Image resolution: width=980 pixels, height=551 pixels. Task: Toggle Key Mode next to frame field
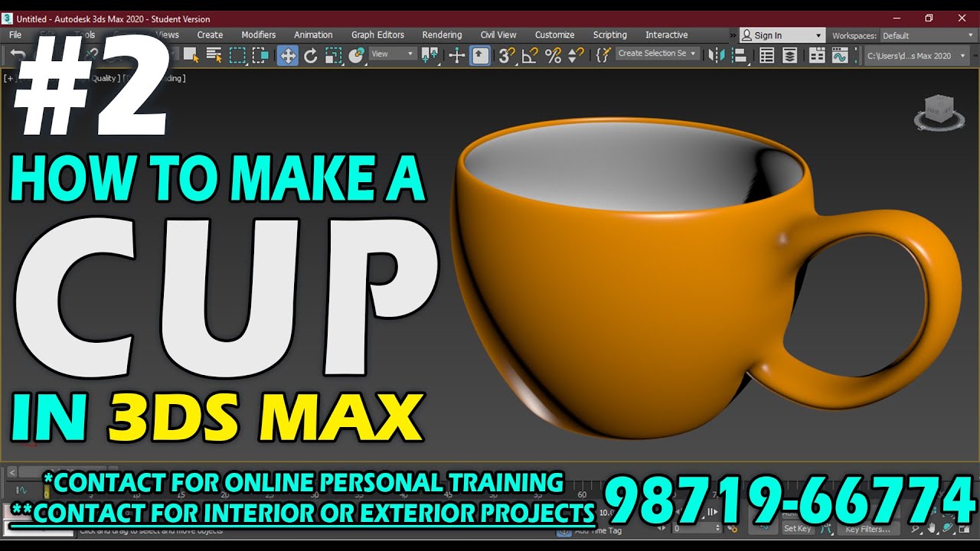(x=663, y=528)
